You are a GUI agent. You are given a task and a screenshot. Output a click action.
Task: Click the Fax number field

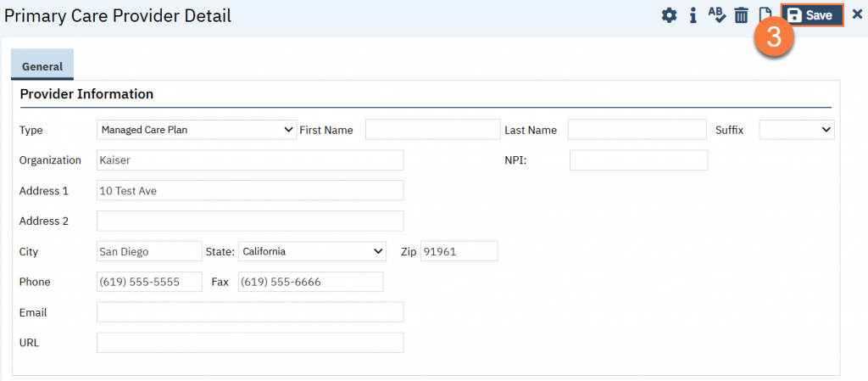point(310,283)
